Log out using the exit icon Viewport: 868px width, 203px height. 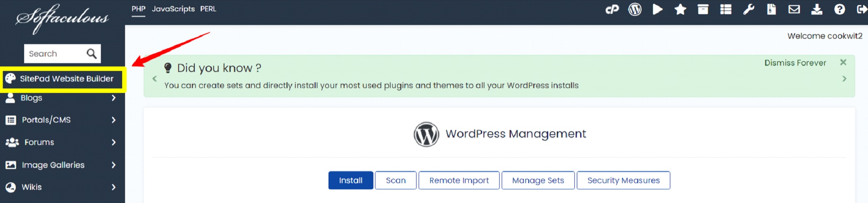862,9
